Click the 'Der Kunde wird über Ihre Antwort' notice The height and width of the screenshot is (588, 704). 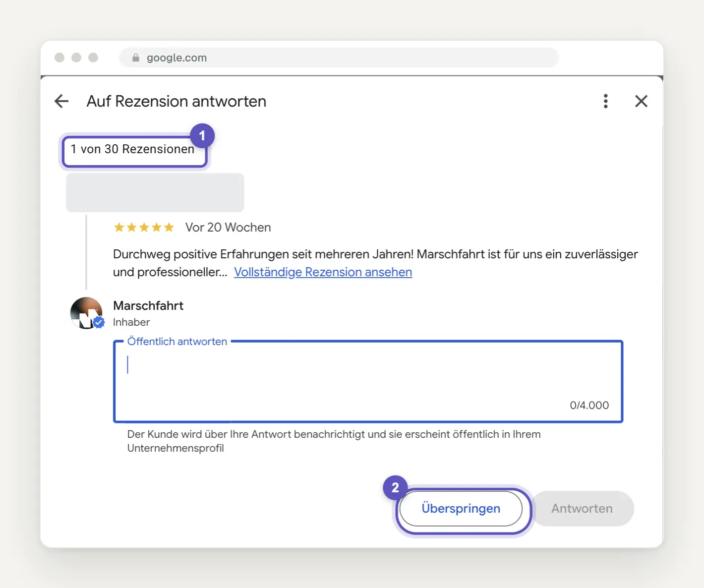click(x=334, y=441)
